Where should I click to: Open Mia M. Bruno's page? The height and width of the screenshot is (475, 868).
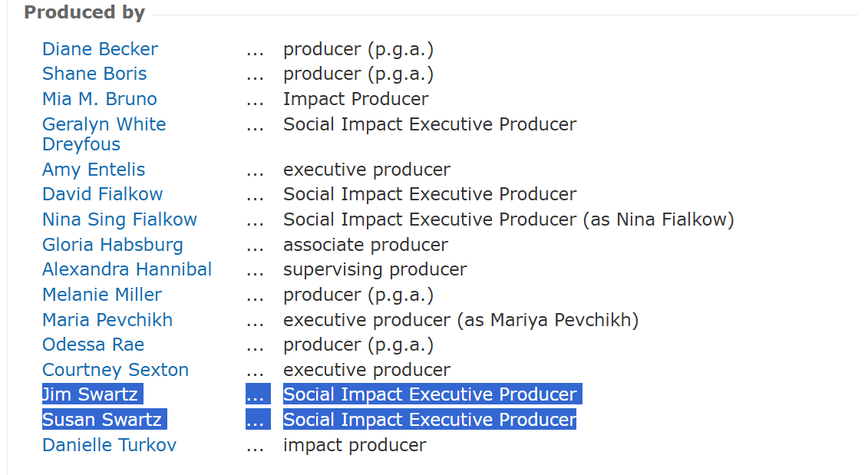pos(100,99)
